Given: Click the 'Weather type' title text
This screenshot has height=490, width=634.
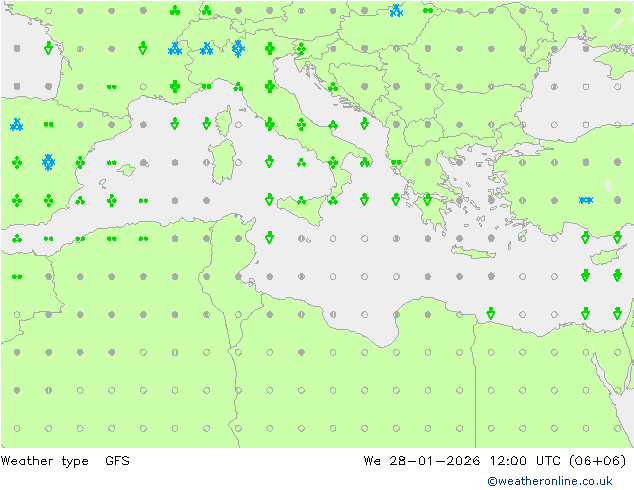Looking at the screenshot, I should tap(44, 461).
